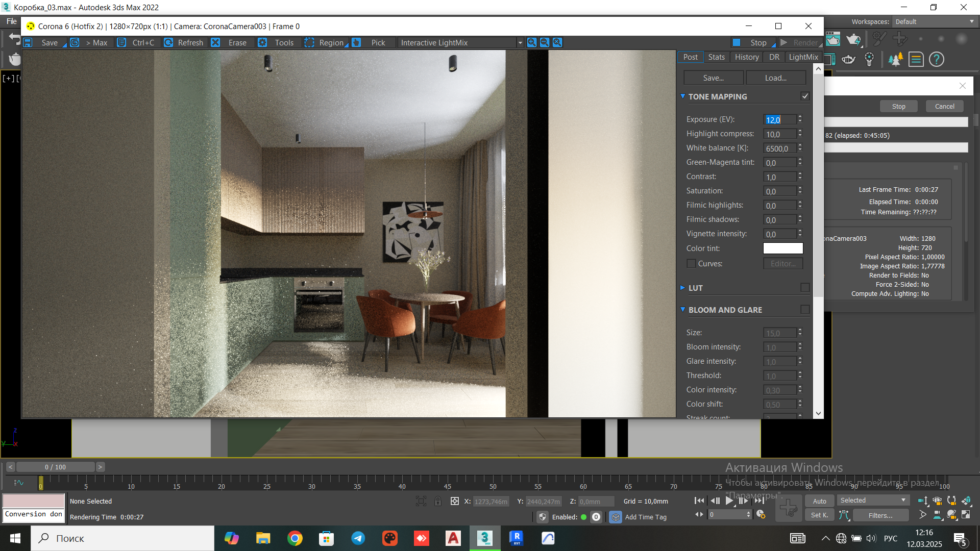Click the Highlight compress value field
Screen dimensions: 980x551
pyautogui.click(x=780, y=134)
